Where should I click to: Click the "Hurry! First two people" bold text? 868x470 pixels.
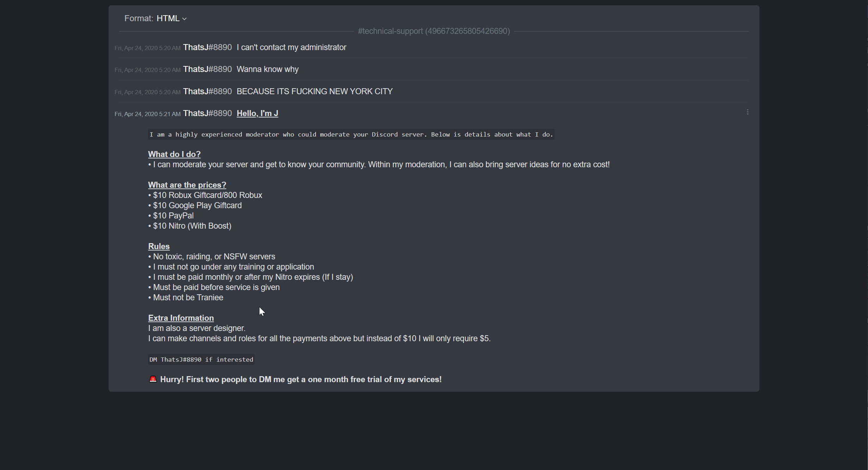(301, 379)
